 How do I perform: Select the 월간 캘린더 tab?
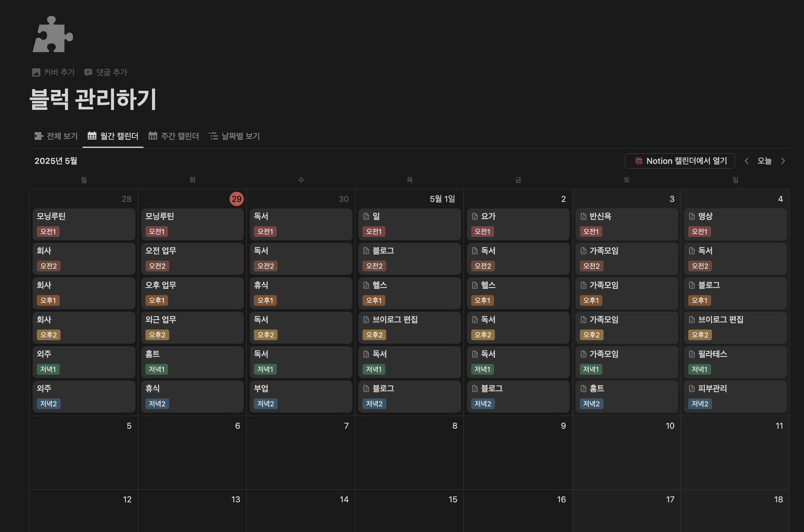[113, 136]
